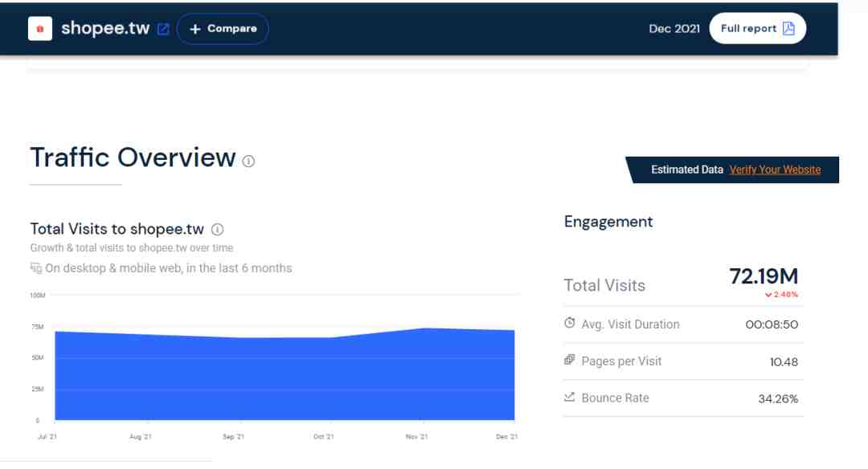The image size is (868, 469).
Task: Click the 72.19M total visits value
Action: coord(763,276)
